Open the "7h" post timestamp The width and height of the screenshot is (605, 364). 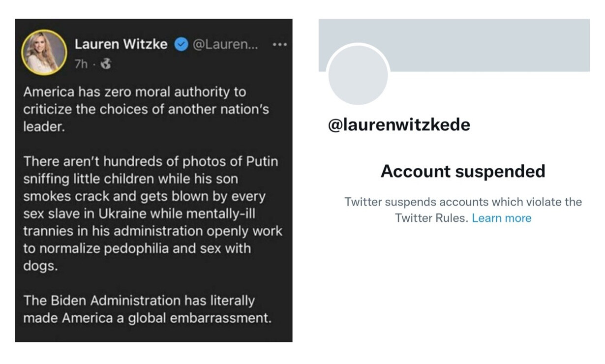(x=81, y=64)
